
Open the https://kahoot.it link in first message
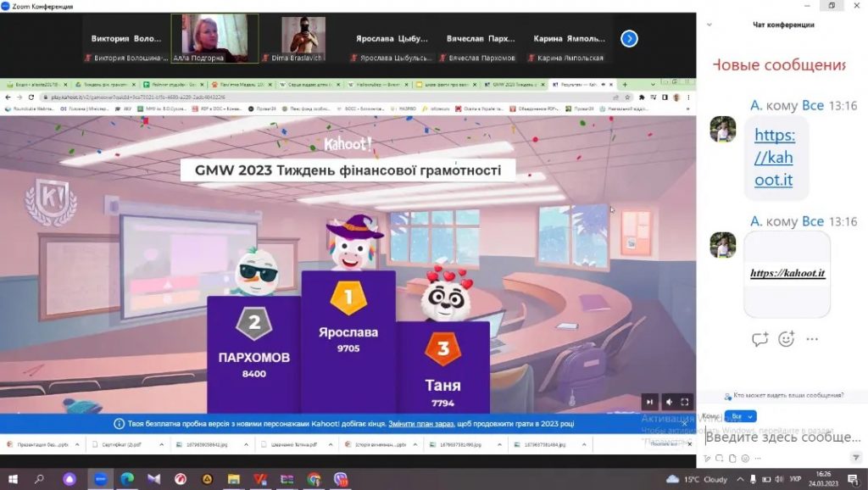[774, 158]
